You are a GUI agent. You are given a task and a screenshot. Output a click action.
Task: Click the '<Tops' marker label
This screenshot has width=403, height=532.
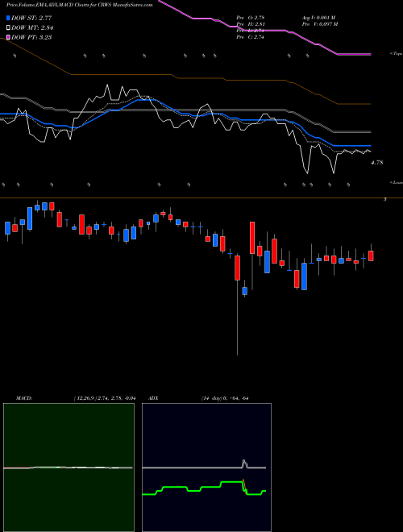tap(396, 54)
